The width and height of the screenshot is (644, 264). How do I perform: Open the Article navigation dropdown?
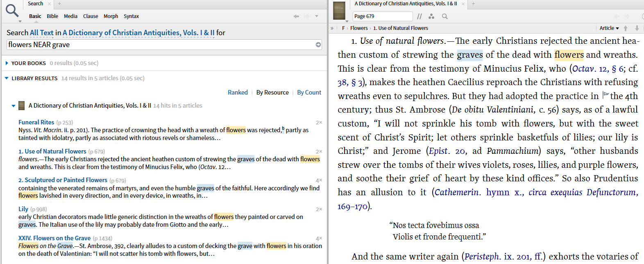(x=609, y=28)
